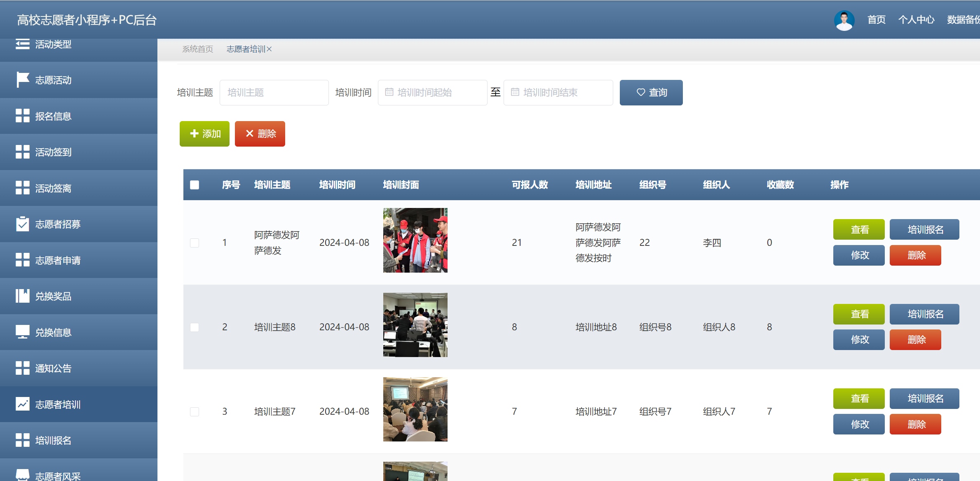Check the checkbox for row 1

pos(195,243)
